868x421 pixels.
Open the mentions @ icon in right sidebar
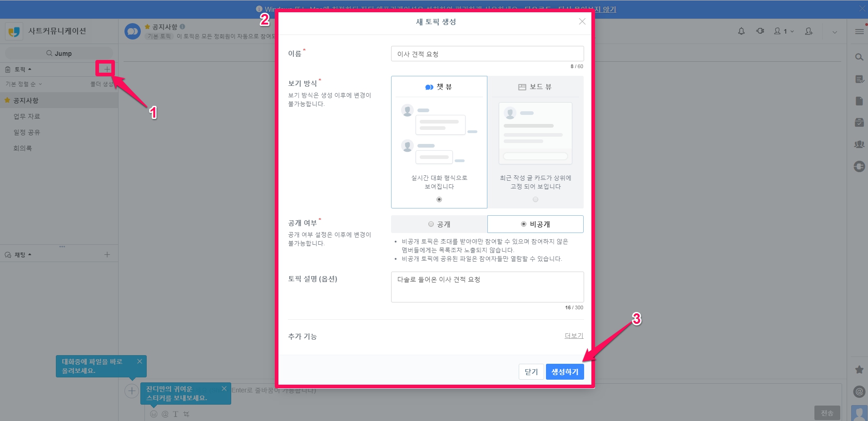[859, 391]
